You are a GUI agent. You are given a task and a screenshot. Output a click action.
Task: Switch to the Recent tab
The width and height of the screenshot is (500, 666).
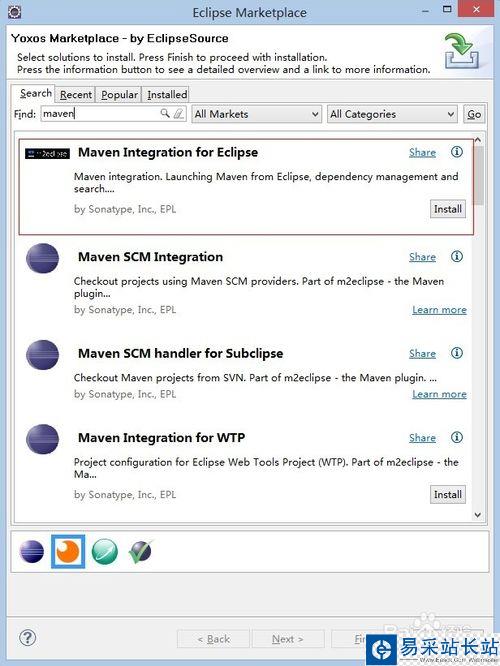(76, 94)
